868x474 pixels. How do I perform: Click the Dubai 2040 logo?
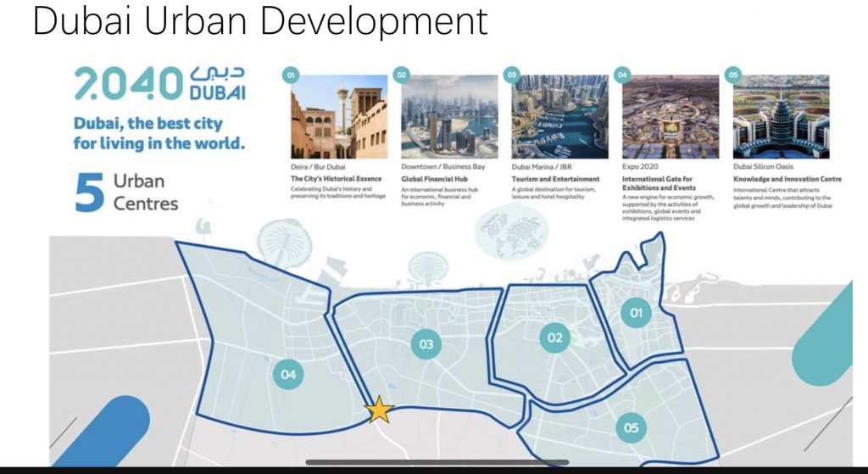(160, 83)
